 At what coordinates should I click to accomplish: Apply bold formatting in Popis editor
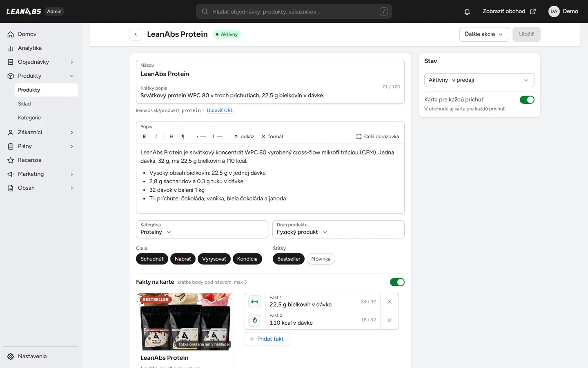coord(144,137)
